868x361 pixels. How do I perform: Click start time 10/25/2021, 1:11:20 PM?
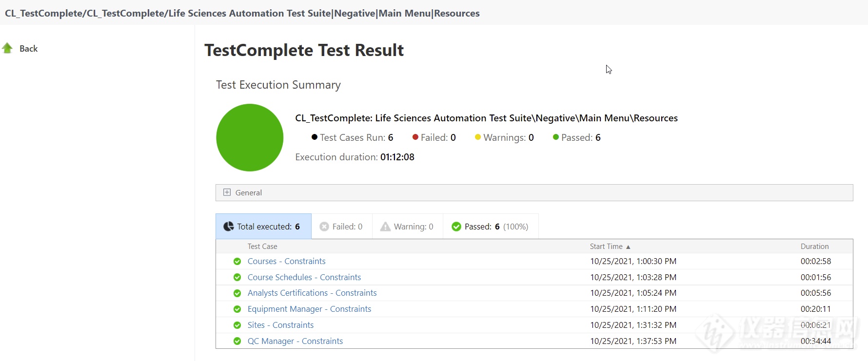[x=633, y=309]
